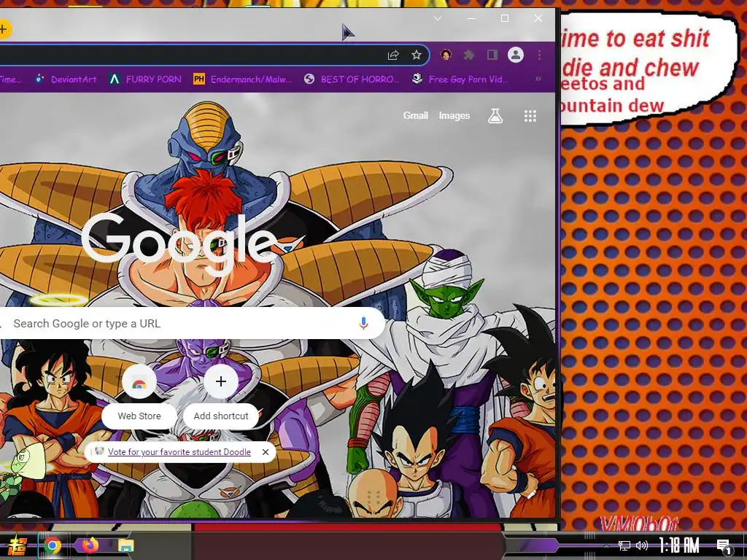Open the volume tray icon

[642, 545]
